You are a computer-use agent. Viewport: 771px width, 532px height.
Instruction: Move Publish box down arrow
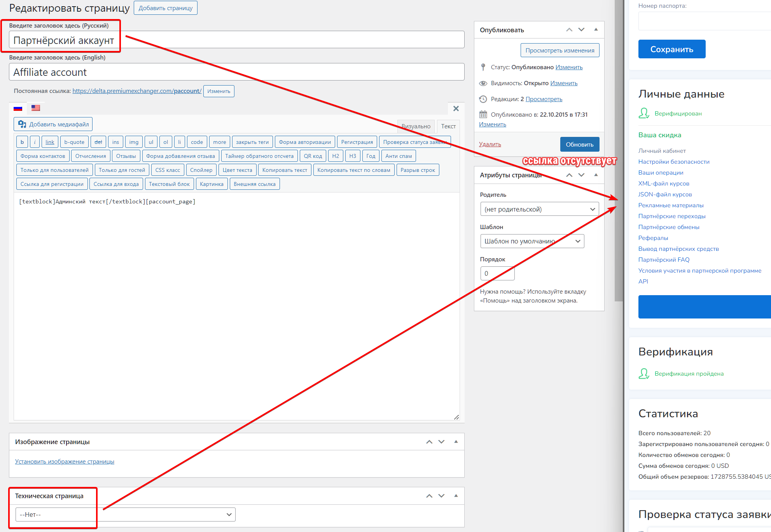point(581,30)
